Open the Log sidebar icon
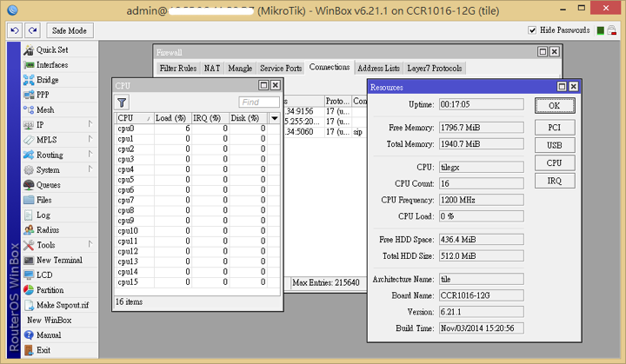 point(29,215)
